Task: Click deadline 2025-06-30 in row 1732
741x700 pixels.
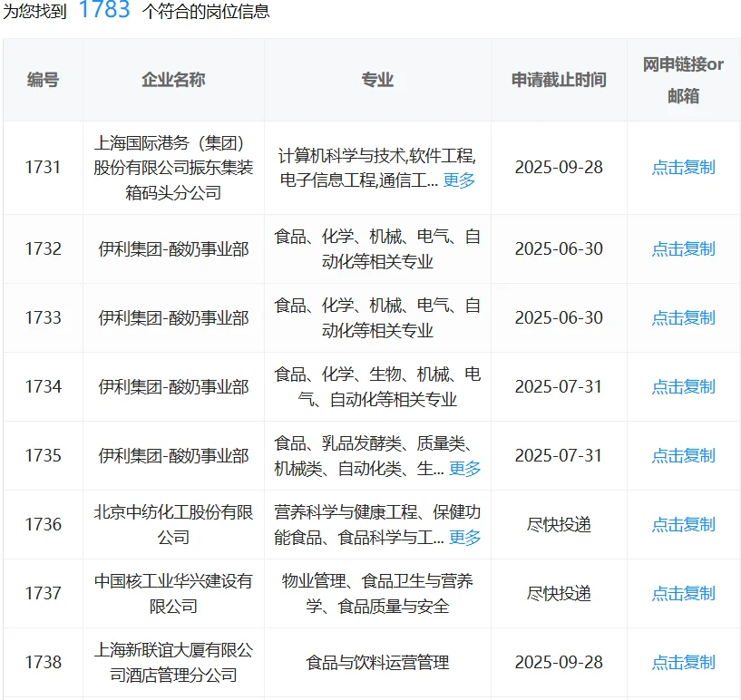Action: tap(559, 249)
